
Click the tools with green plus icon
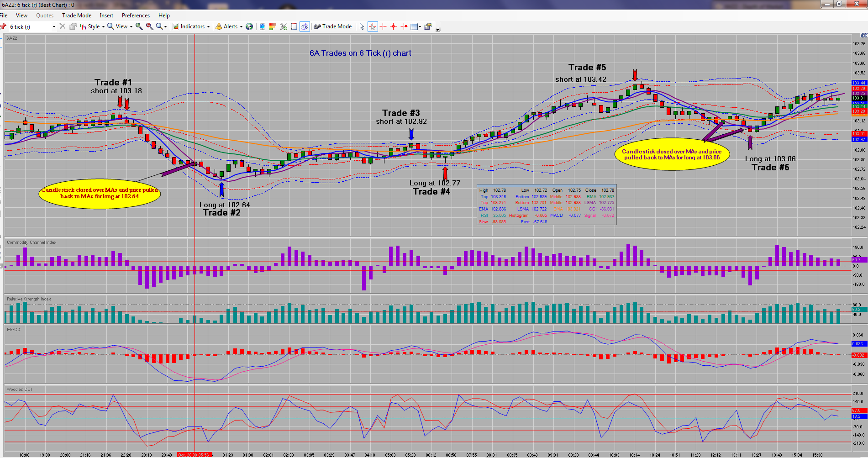click(284, 26)
